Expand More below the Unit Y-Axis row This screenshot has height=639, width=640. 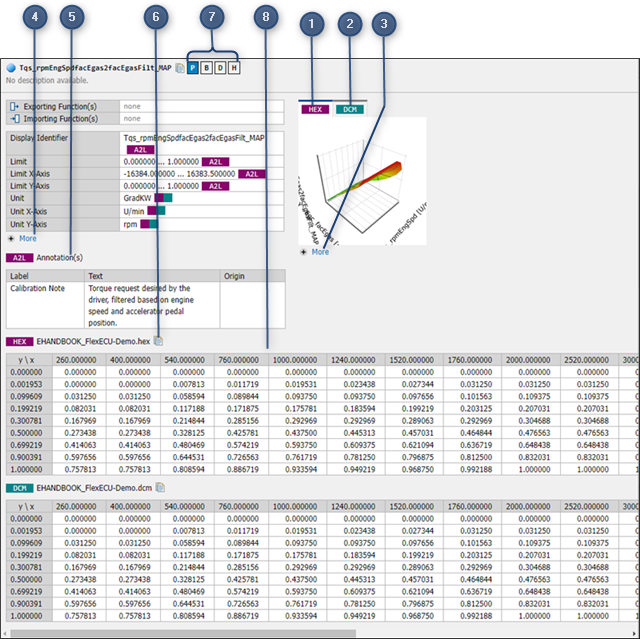coord(26,239)
